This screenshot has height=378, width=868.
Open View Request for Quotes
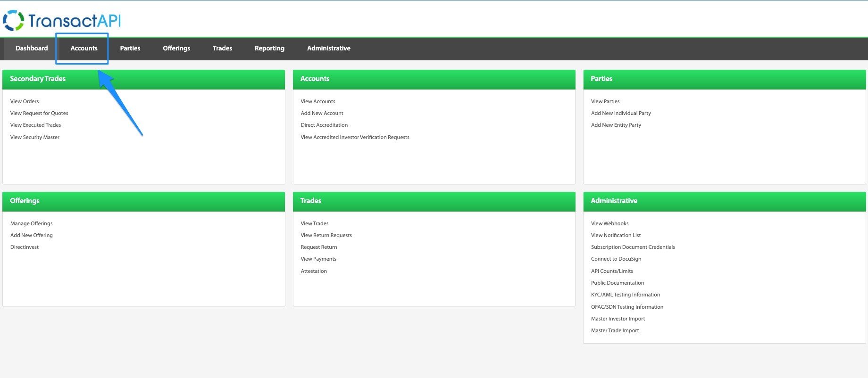click(39, 113)
